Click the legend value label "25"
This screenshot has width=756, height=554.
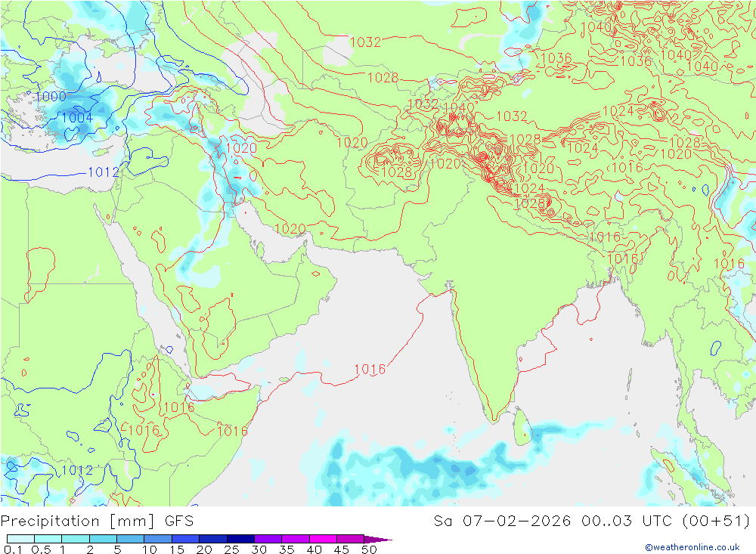click(x=231, y=549)
